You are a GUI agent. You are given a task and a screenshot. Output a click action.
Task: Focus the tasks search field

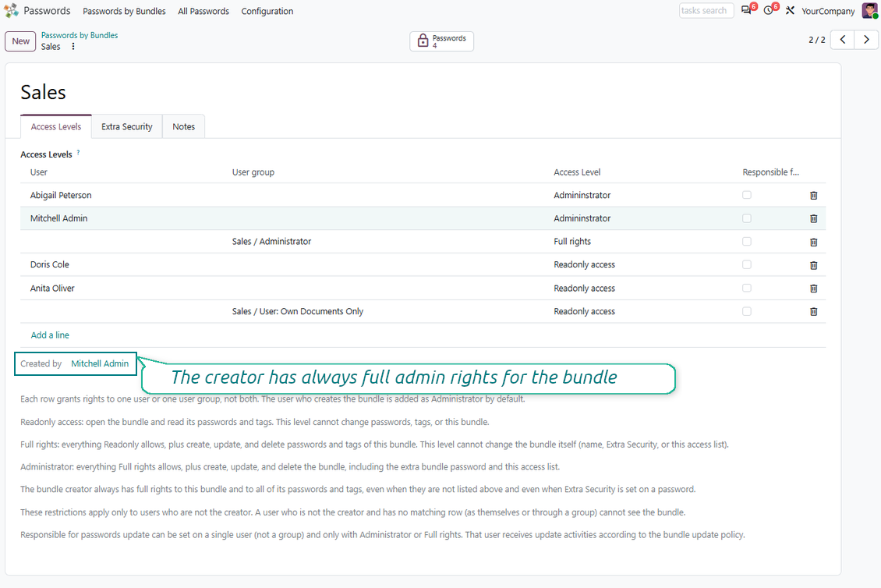[706, 11]
